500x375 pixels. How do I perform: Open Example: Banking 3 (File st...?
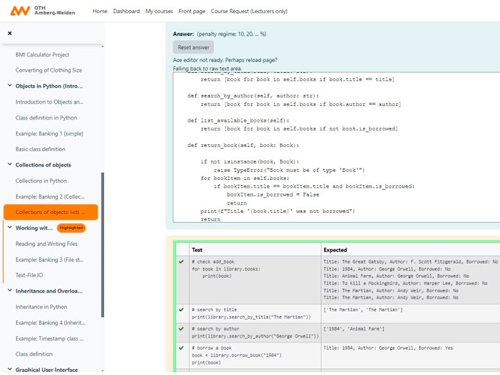coord(49,259)
